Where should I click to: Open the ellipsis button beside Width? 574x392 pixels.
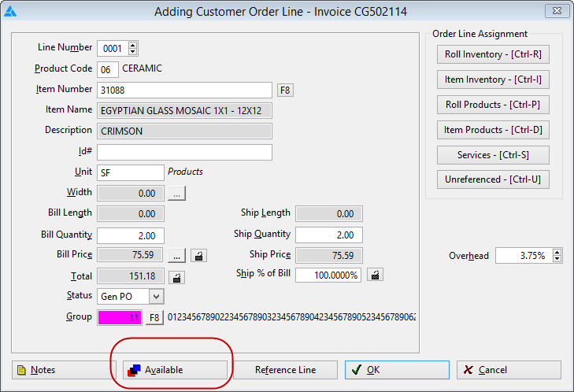coord(177,194)
